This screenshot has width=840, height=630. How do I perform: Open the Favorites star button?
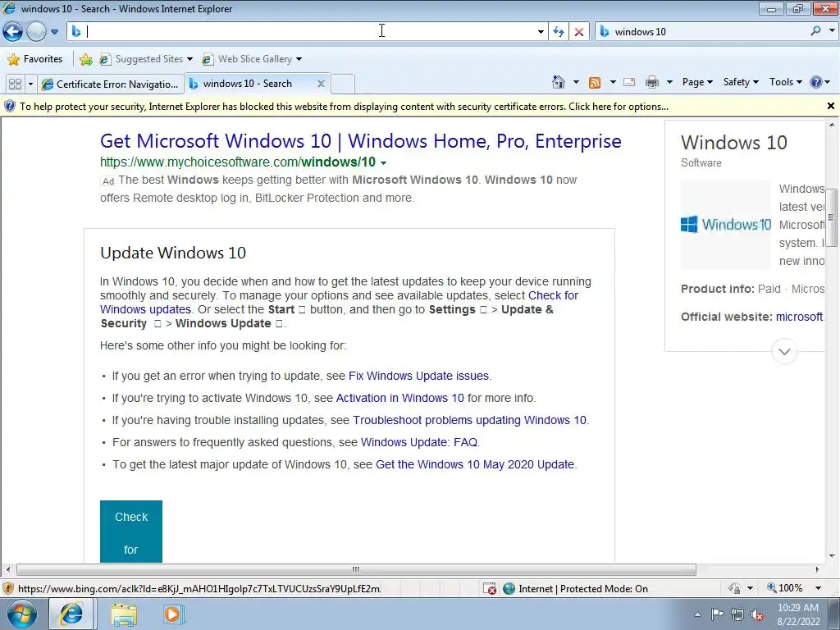34,59
